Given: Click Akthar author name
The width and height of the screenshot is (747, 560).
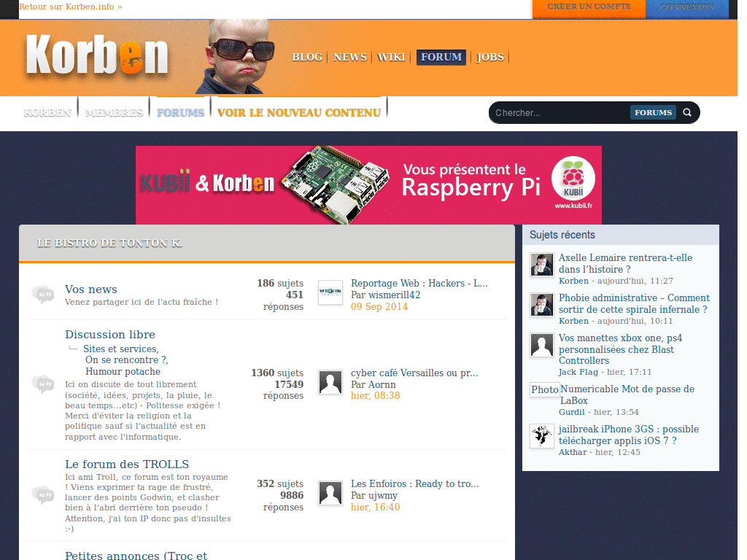Looking at the screenshot, I should pyautogui.click(x=573, y=452).
